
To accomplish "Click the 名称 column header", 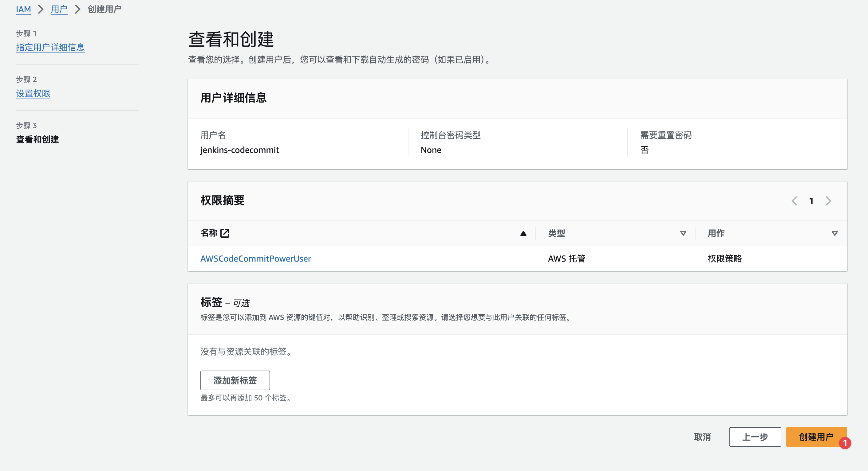I will coord(209,233).
